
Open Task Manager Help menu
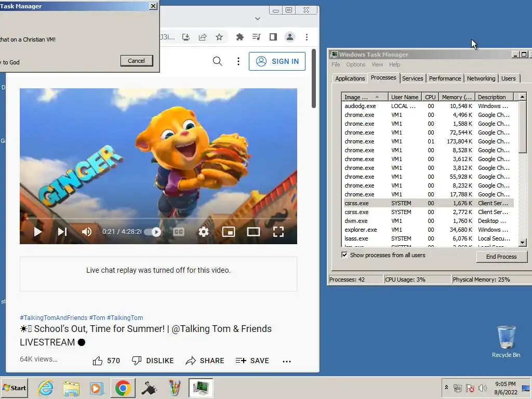click(x=394, y=64)
